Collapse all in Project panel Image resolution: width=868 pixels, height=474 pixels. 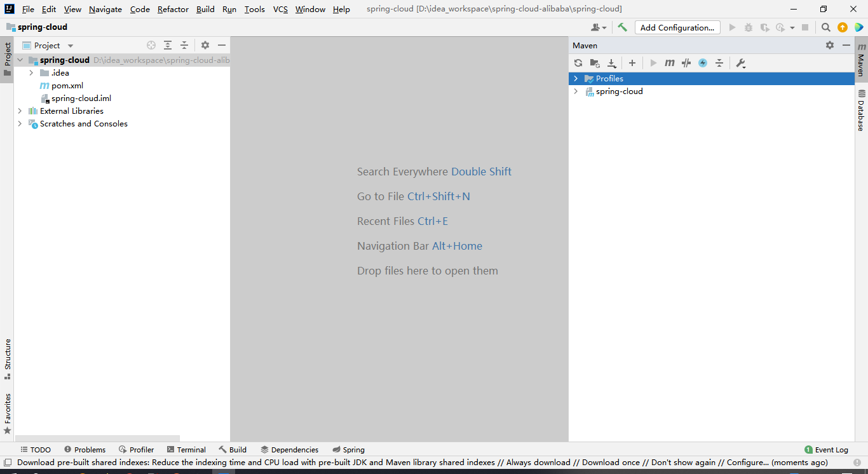point(184,45)
